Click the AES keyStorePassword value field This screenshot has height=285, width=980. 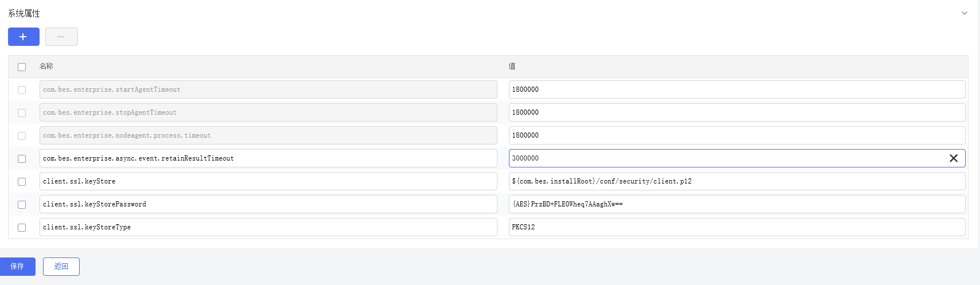point(736,204)
